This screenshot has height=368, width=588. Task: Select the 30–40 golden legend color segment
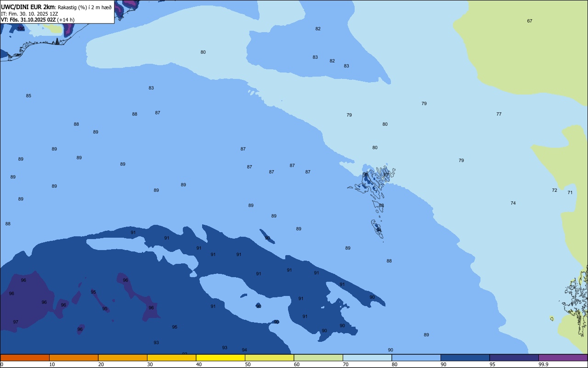(x=171, y=357)
